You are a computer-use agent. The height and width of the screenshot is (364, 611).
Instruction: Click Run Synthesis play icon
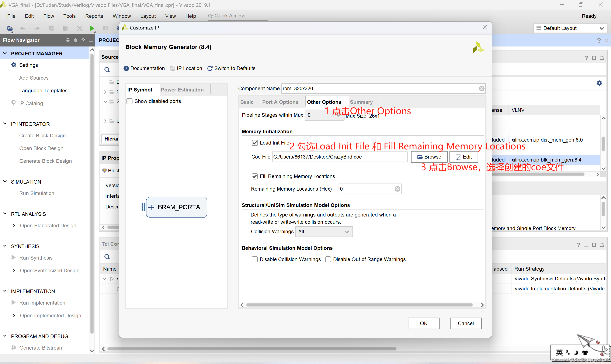click(x=14, y=257)
